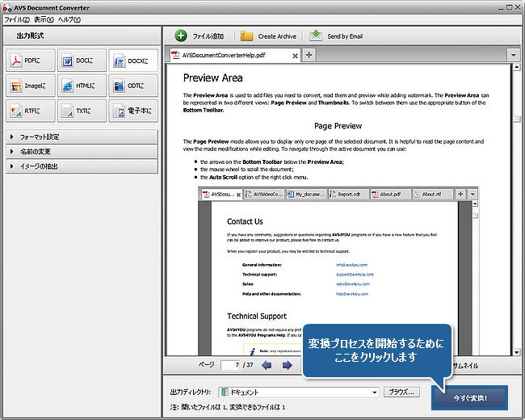Expand the 名前の変更 section

[x=82, y=152]
